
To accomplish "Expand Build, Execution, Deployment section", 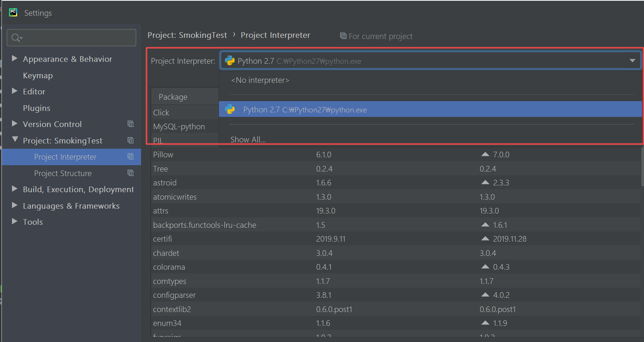I will [x=15, y=188].
